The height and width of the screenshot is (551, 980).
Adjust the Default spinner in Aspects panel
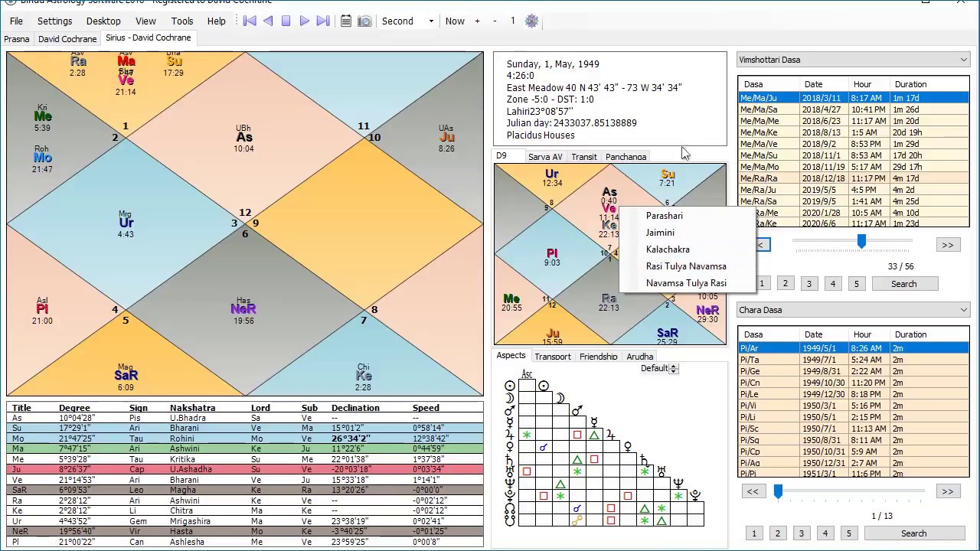[x=674, y=368]
